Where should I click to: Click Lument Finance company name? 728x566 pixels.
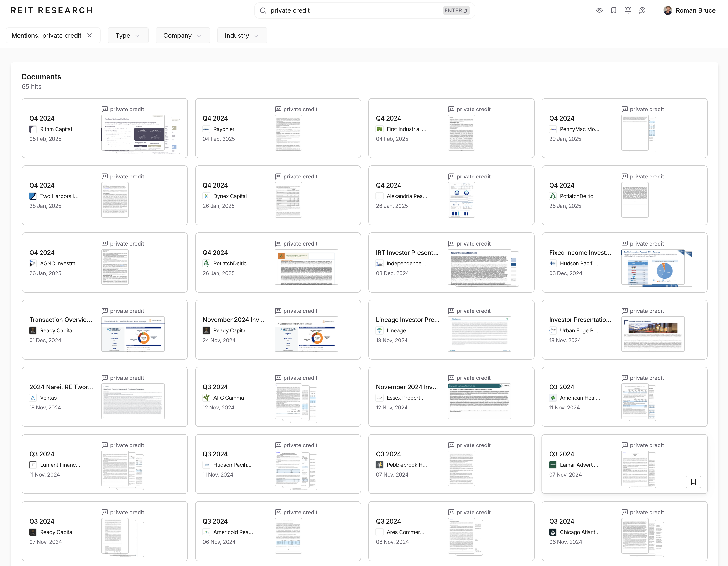click(x=60, y=465)
